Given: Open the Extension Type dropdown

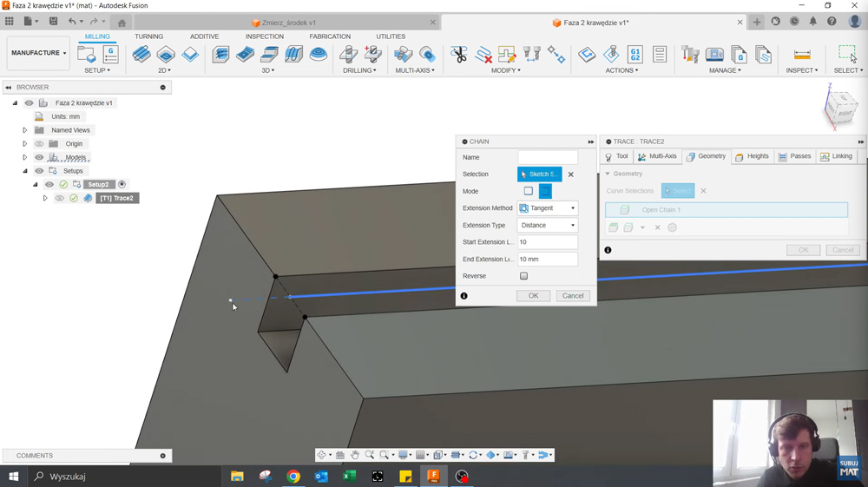Looking at the screenshot, I should click(548, 226).
